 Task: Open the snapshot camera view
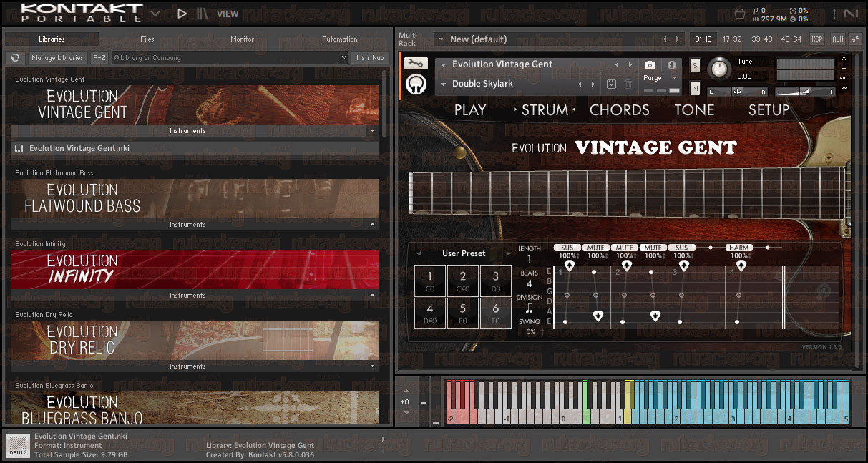click(x=650, y=64)
